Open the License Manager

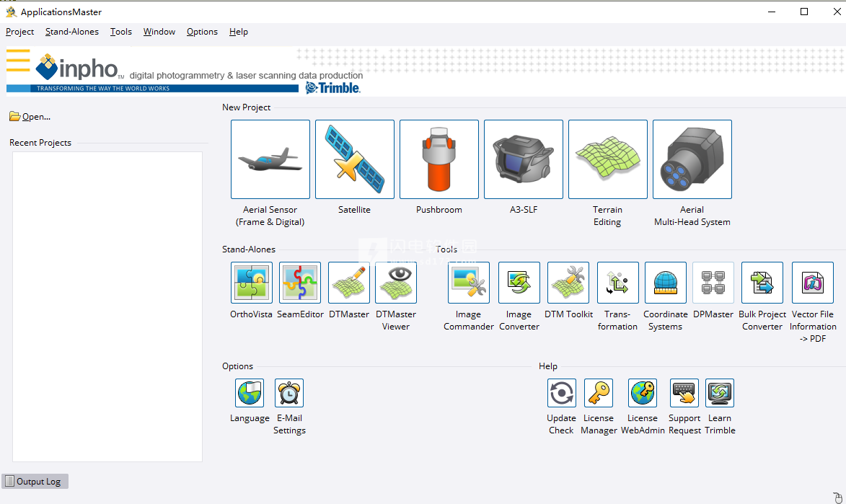tap(599, 393)
